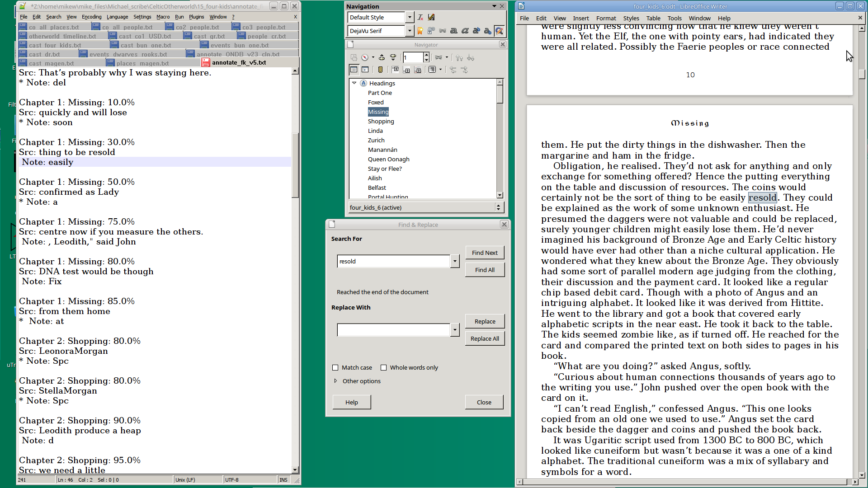Click the Set Reminder paperclip icon

pyautogui.click(x=380, y=70)
